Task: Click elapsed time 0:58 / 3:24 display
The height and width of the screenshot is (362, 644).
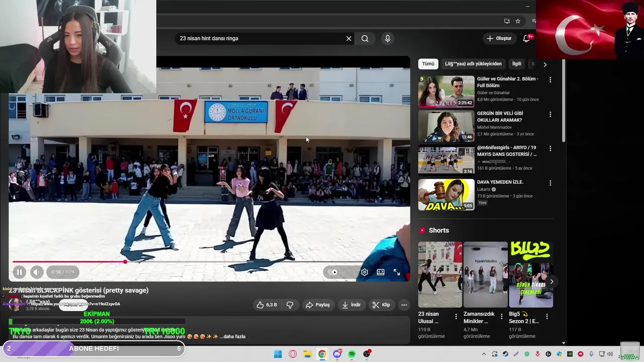Action: 63,272
